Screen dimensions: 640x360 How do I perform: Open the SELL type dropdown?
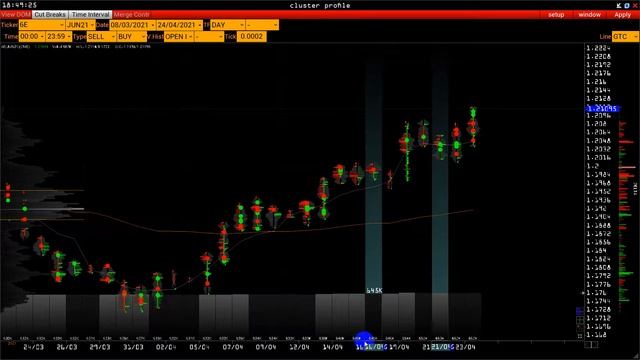[101, 36]
